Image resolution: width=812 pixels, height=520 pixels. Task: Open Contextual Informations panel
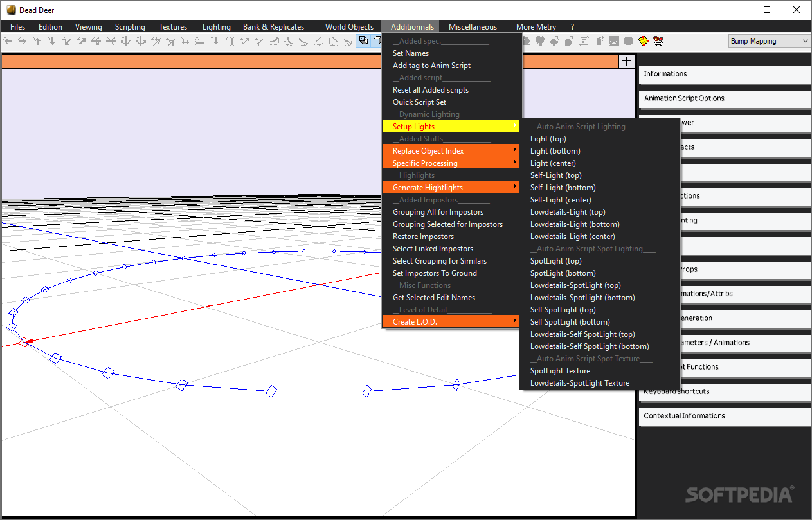click(x=725, y=416)
